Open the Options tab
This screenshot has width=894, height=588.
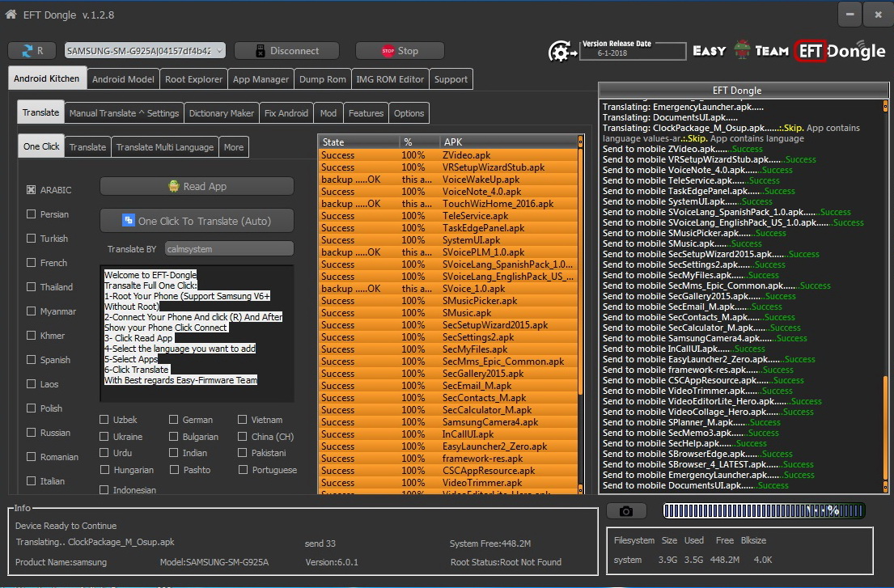point(409,112)
